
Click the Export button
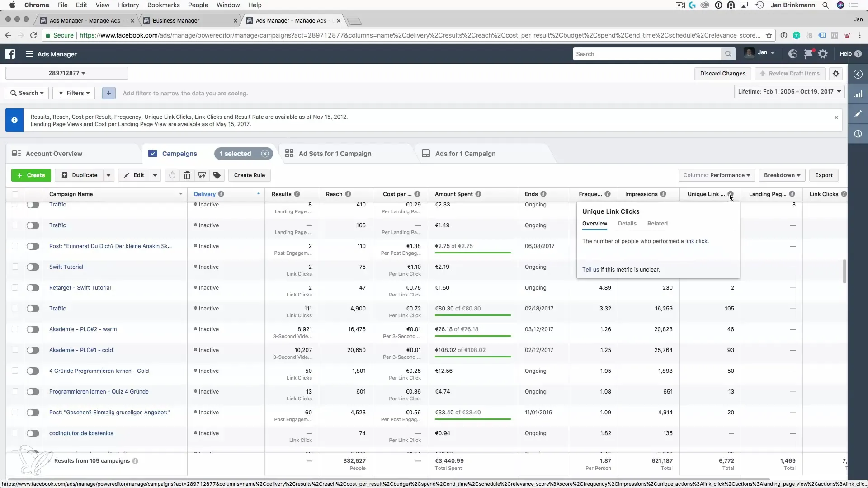[x=824, y=175]
